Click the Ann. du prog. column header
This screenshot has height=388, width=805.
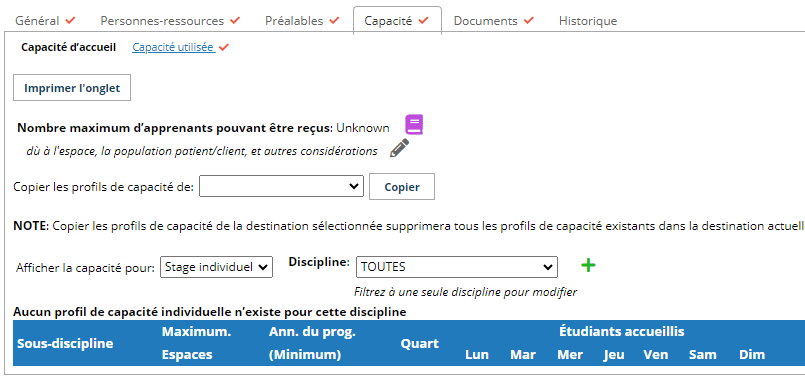tap(312, 343)
